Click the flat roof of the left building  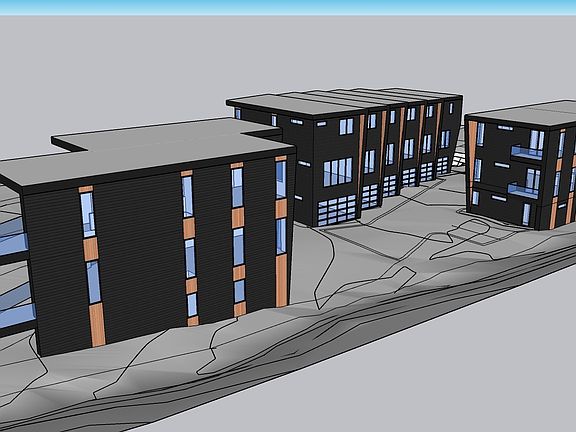[x=147, y=151]
